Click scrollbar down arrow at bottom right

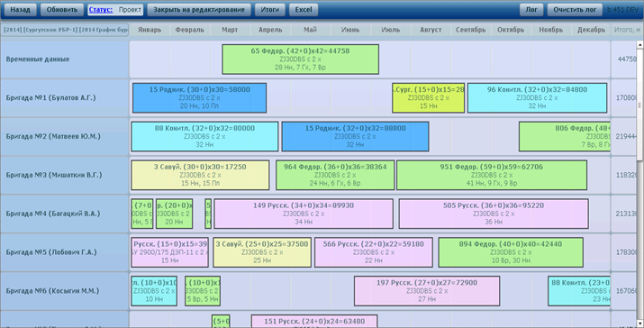point(639,323)
